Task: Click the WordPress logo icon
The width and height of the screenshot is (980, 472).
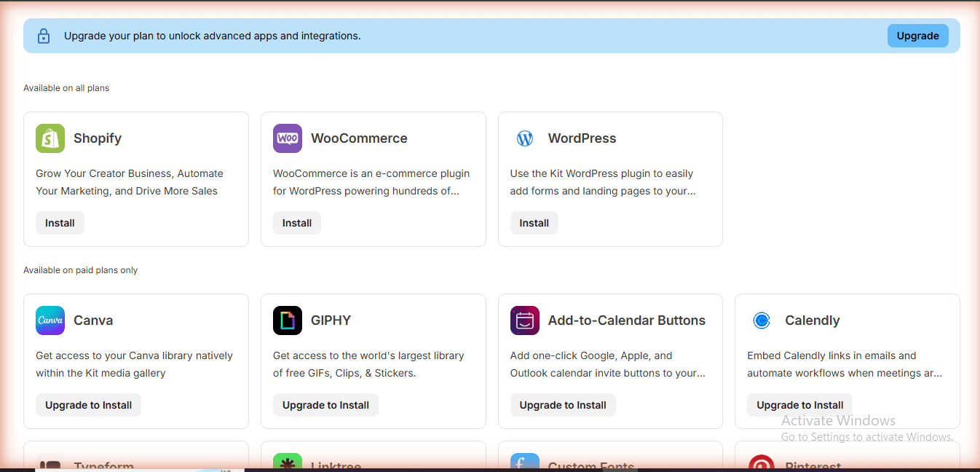Action: coord(525,138)
